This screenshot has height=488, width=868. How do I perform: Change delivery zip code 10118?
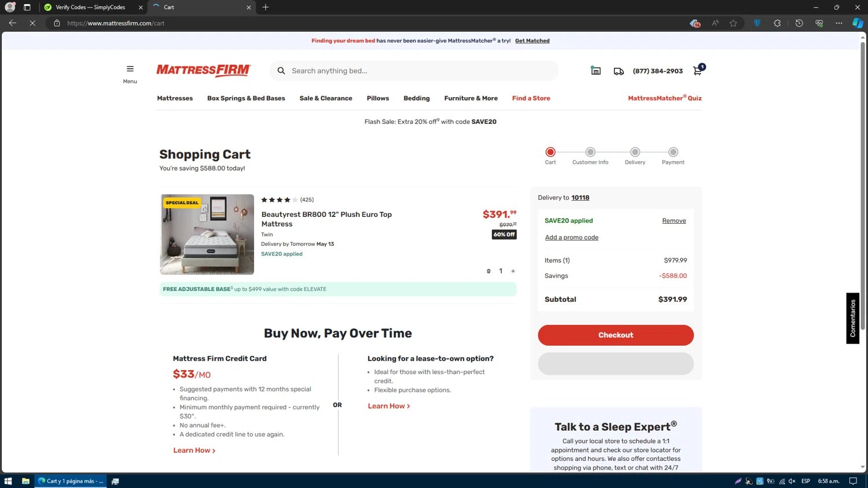(580, 198)
